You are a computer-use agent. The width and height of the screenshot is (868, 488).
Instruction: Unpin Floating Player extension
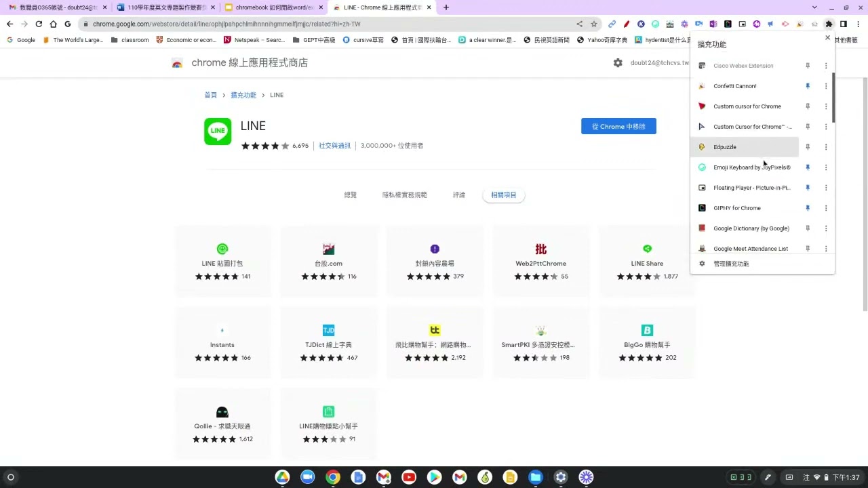click(807, 188)
